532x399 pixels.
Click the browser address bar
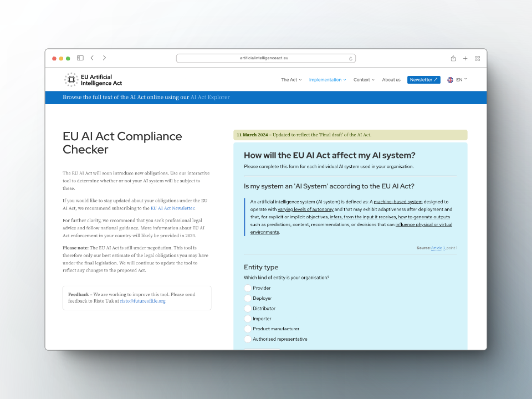click(265, 58)
